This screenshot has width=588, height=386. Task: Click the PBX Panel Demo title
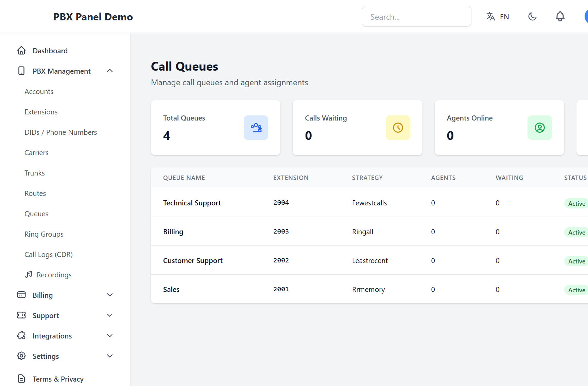tap(93, 17)
